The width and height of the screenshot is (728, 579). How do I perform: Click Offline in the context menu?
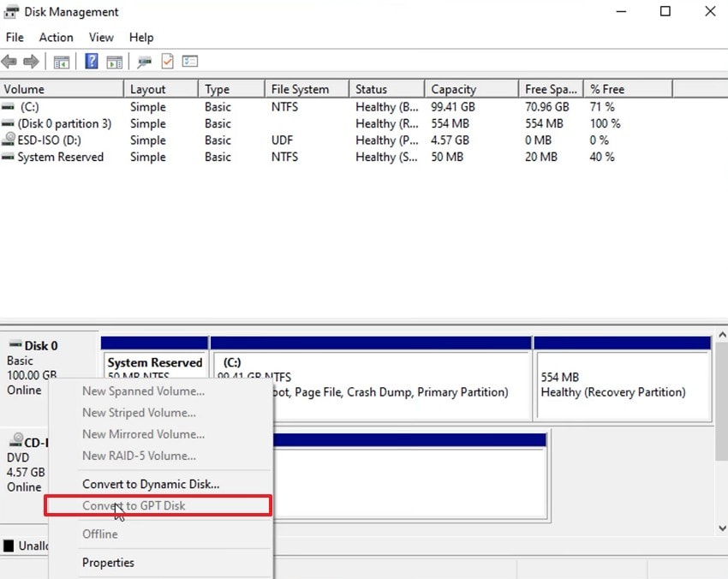pos(99,534)
